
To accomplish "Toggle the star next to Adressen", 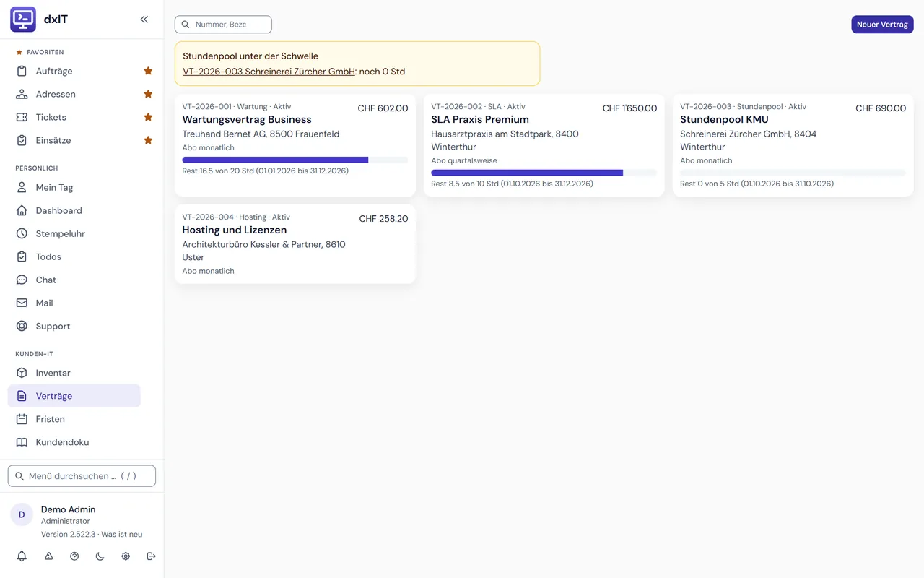I will 148,94.
